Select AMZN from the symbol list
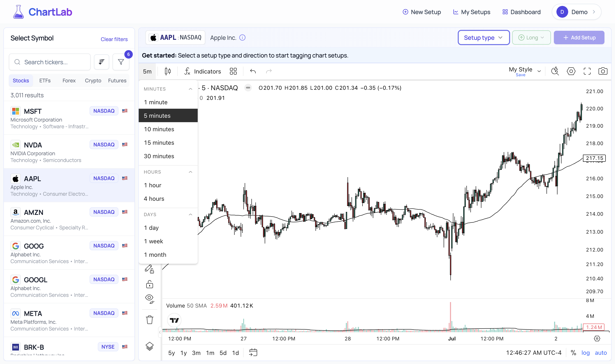The height and width of the screenshot is (364, 615). (x=69, y=219)
